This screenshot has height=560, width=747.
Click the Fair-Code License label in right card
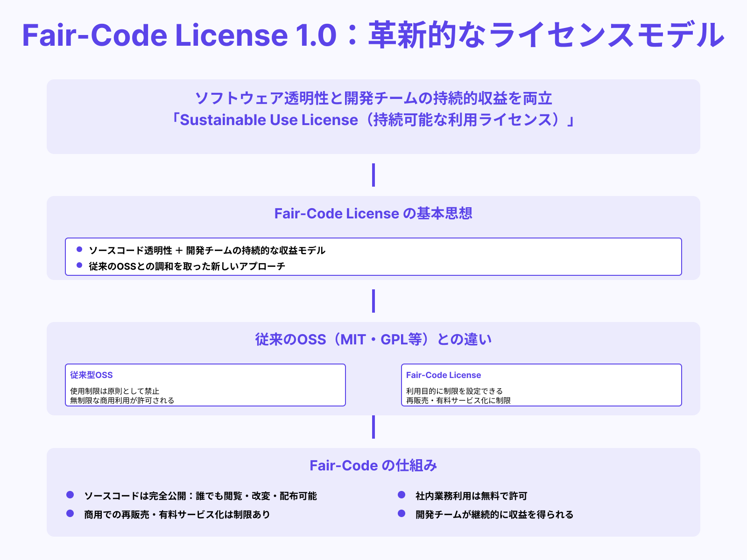coord(444,375)
